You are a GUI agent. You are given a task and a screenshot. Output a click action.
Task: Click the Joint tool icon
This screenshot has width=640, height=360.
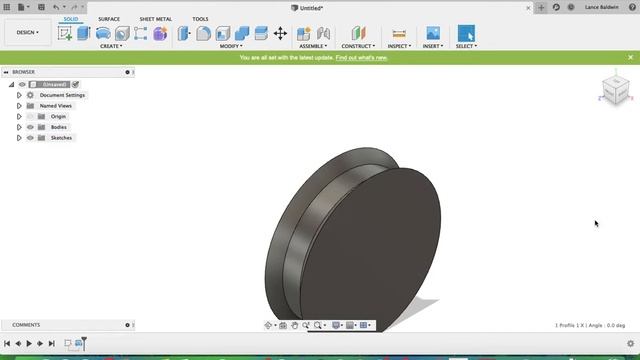coord(323,33)
